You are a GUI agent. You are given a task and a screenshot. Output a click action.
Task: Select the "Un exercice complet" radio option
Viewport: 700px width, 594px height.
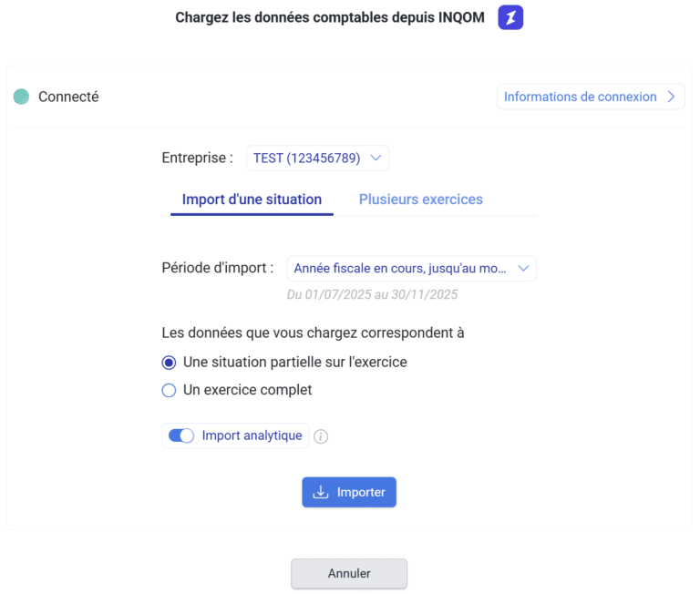click(169, 390)
